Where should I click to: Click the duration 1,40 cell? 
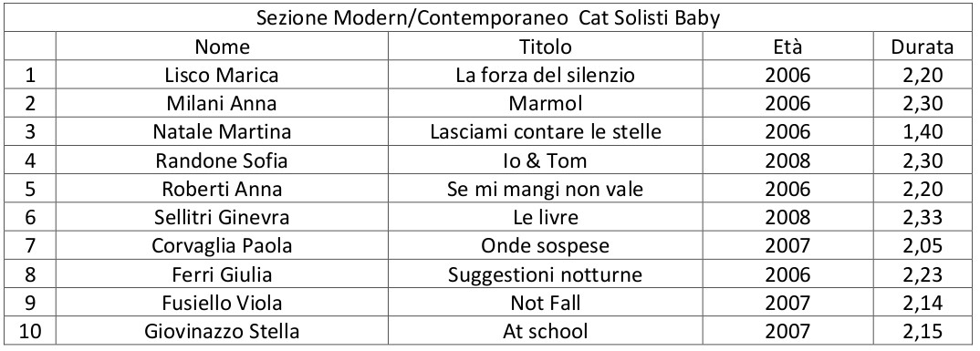(x=923, y=132)
